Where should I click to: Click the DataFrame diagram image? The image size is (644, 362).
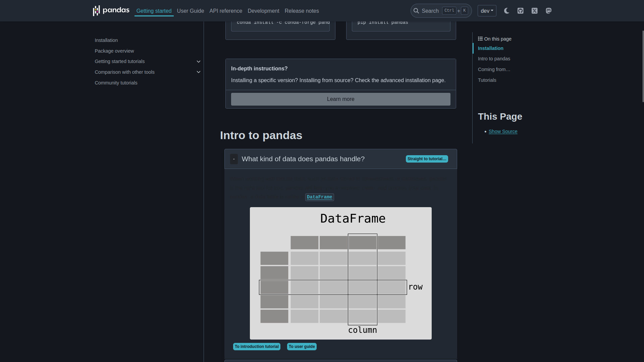(x=341, y=273)
